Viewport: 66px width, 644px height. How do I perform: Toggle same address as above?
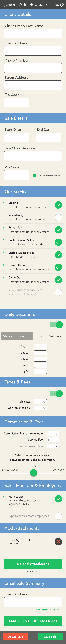click(35, 176)
